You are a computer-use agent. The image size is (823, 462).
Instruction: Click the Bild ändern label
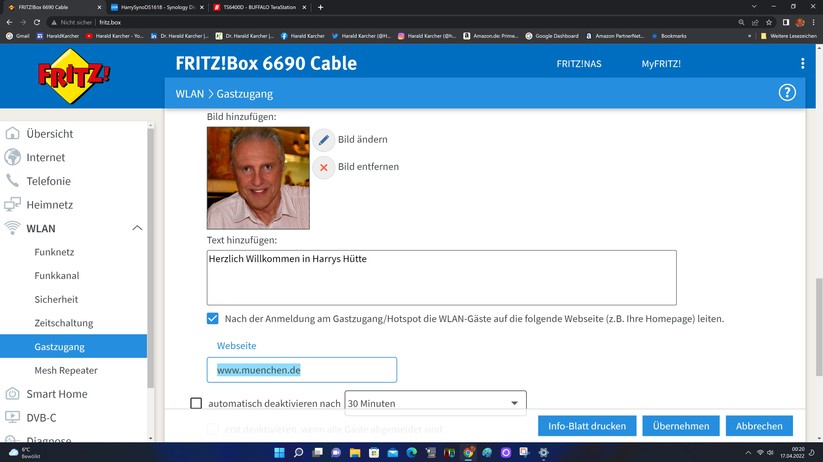[362, 139]
